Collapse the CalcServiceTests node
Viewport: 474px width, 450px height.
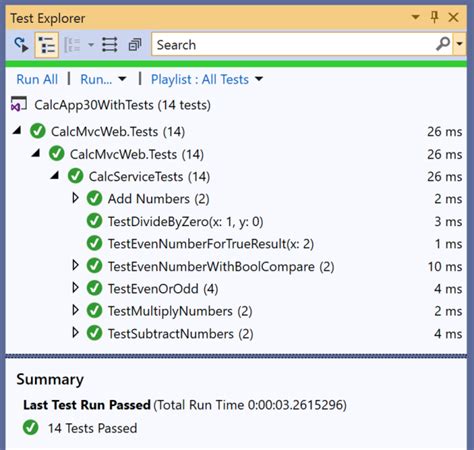click(x=55, y=175)
